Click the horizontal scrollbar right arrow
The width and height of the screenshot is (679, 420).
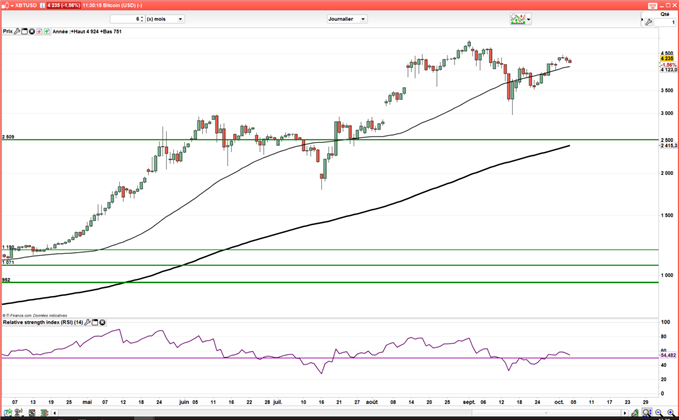point(624,413)
